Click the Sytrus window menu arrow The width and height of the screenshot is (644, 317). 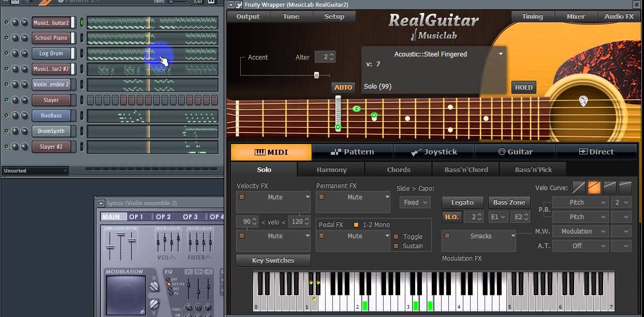point(101,203)
